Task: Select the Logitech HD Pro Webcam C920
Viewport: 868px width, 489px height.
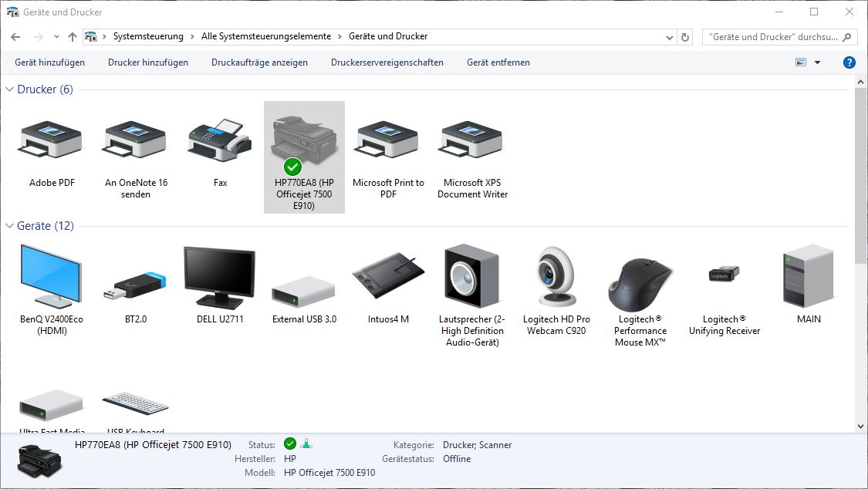Action: [556, 277]
